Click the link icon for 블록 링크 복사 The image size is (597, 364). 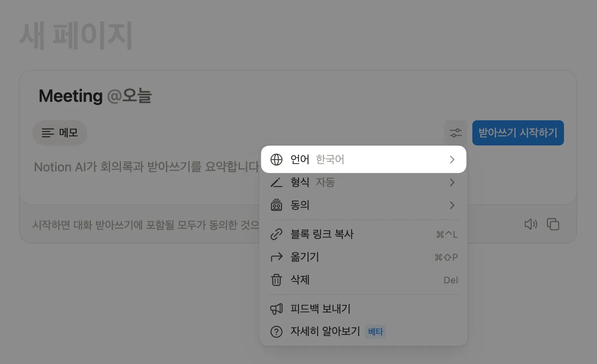tap(276, 234)
